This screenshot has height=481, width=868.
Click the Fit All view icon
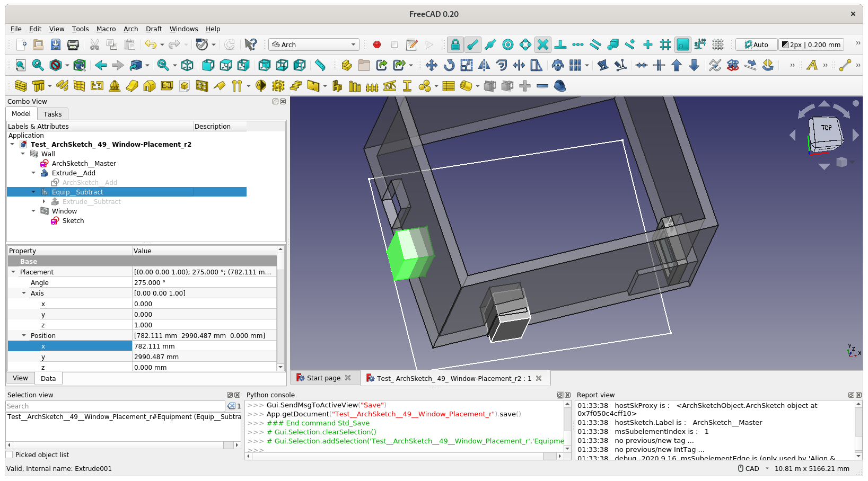[21, 65]
